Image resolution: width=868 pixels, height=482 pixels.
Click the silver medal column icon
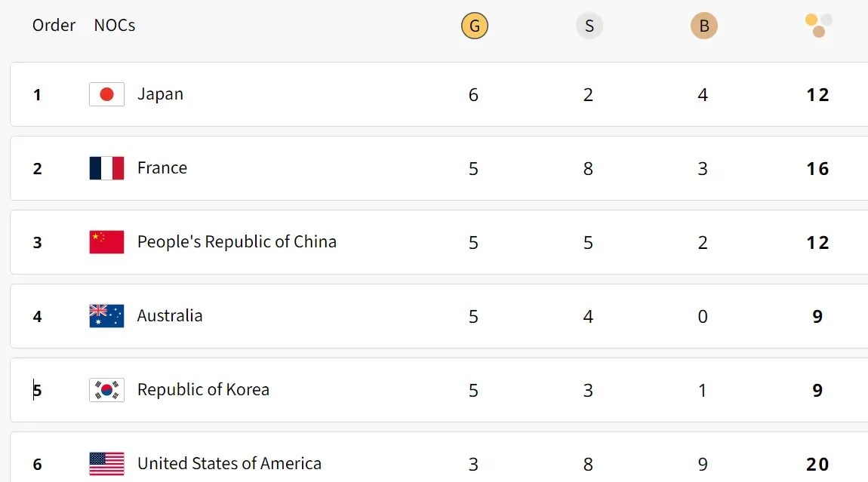(x=589, y=27)
